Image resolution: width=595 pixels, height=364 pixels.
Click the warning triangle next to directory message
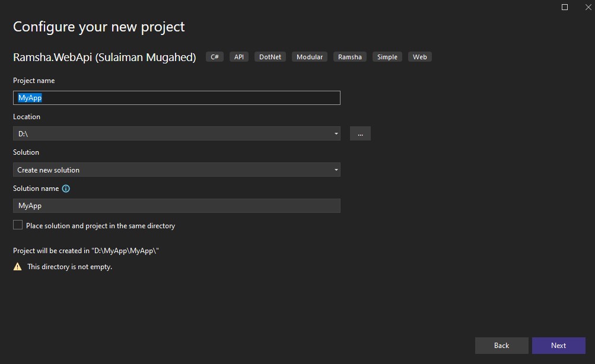(x=18, y=267)
